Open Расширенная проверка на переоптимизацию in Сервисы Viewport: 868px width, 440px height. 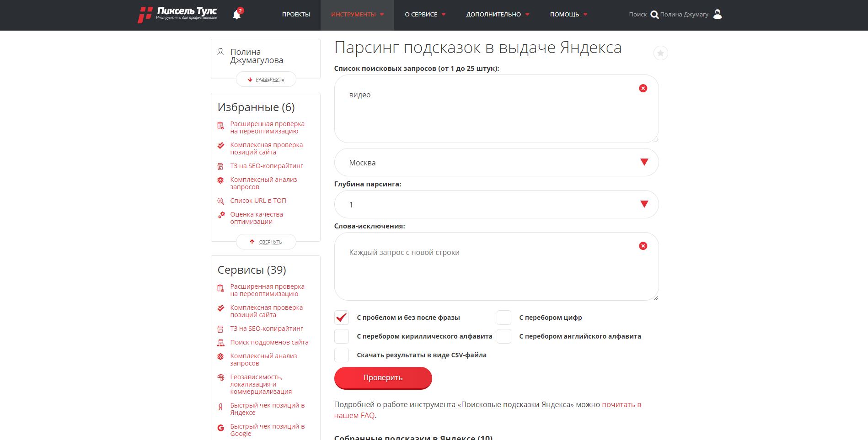[x=267, y=290]
